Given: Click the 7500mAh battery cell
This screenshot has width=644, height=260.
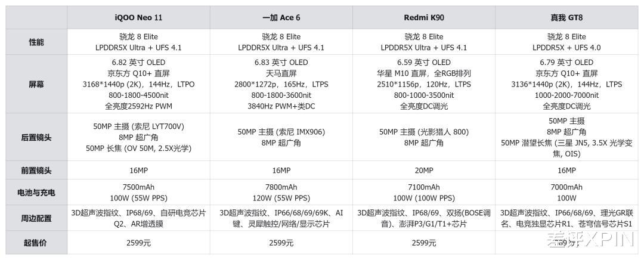Looking at the screenshot, I should pos(138,192).
